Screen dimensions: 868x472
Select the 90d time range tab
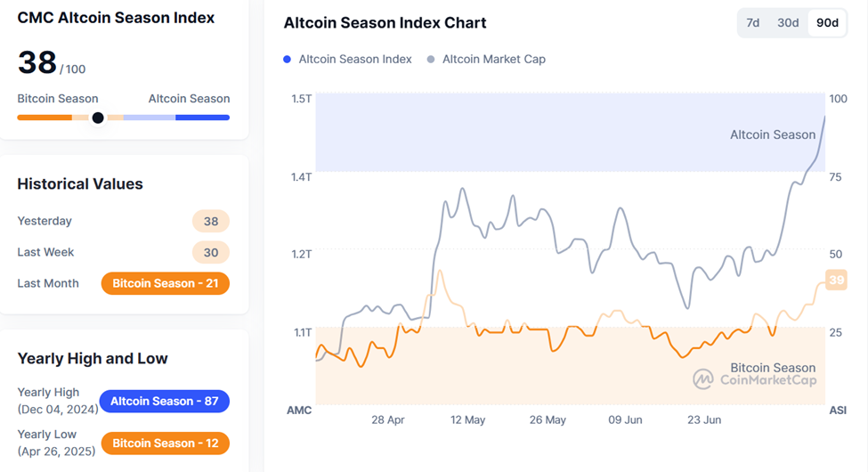(827, 23)
